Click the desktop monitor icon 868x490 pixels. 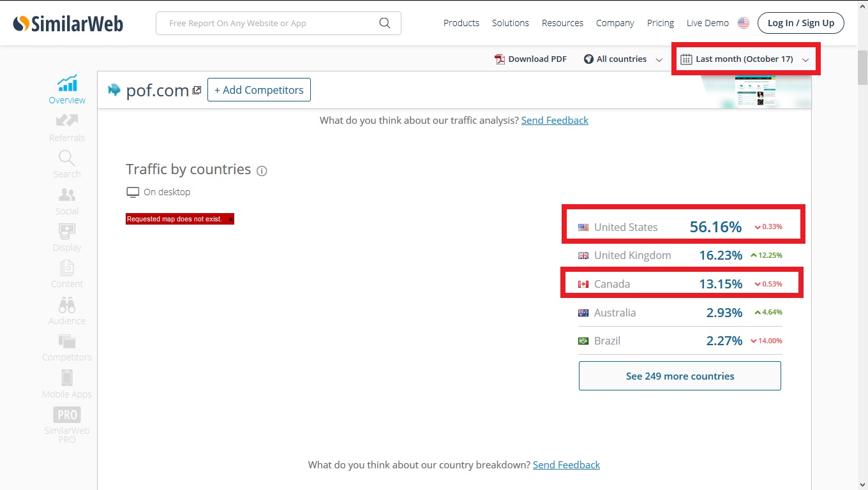point(133,192)
